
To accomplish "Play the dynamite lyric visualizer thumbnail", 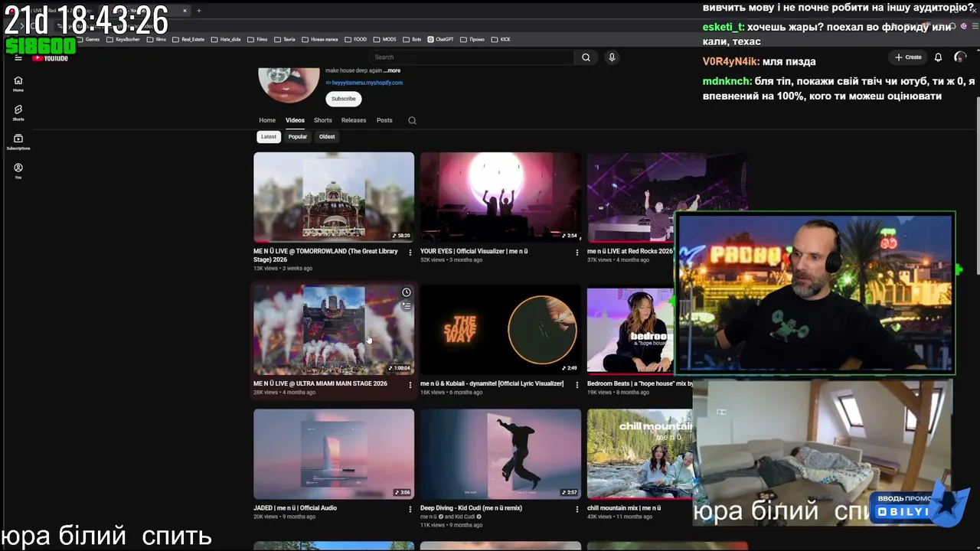I will (x=501, y=330).
